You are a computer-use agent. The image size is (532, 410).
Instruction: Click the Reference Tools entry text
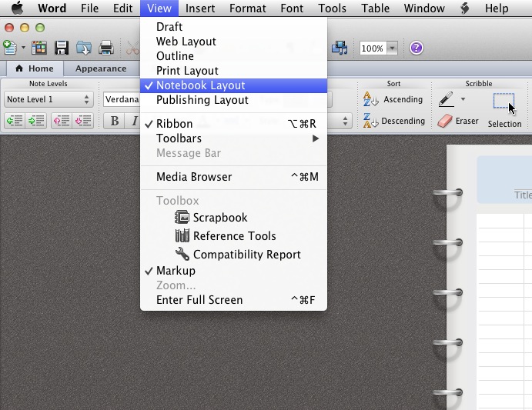click(235, 235)
